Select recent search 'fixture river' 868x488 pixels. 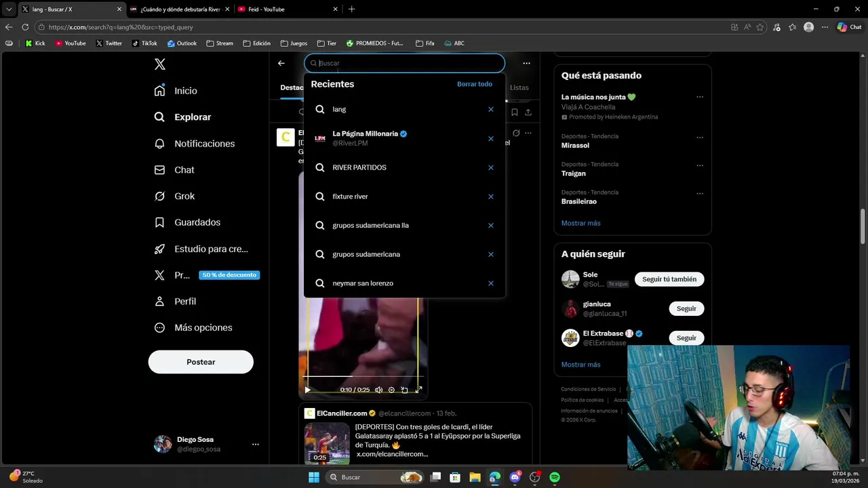coord(404,197)
